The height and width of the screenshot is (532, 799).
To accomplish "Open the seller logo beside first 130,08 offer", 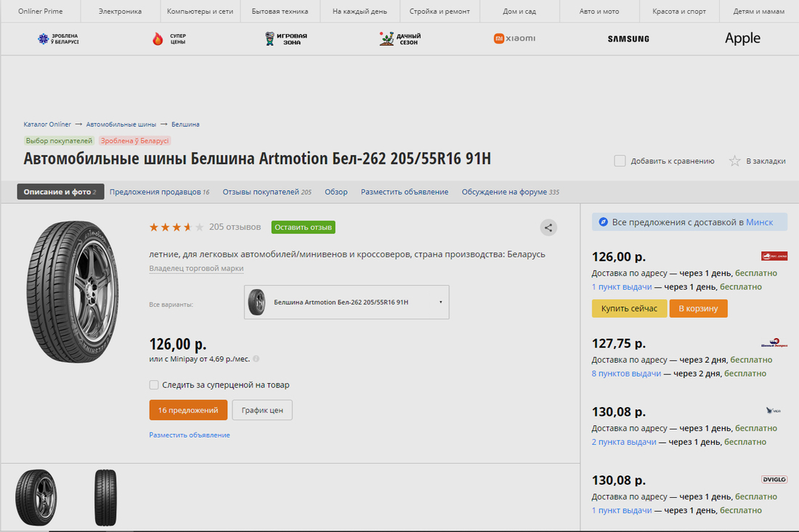I will (774, 410).
